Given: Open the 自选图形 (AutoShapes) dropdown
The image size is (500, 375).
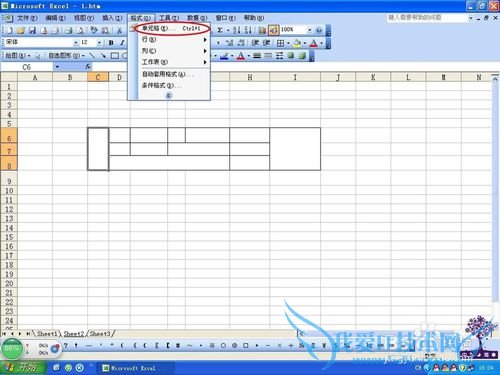Looking at the screenshot, I should [x=67, y=56].
